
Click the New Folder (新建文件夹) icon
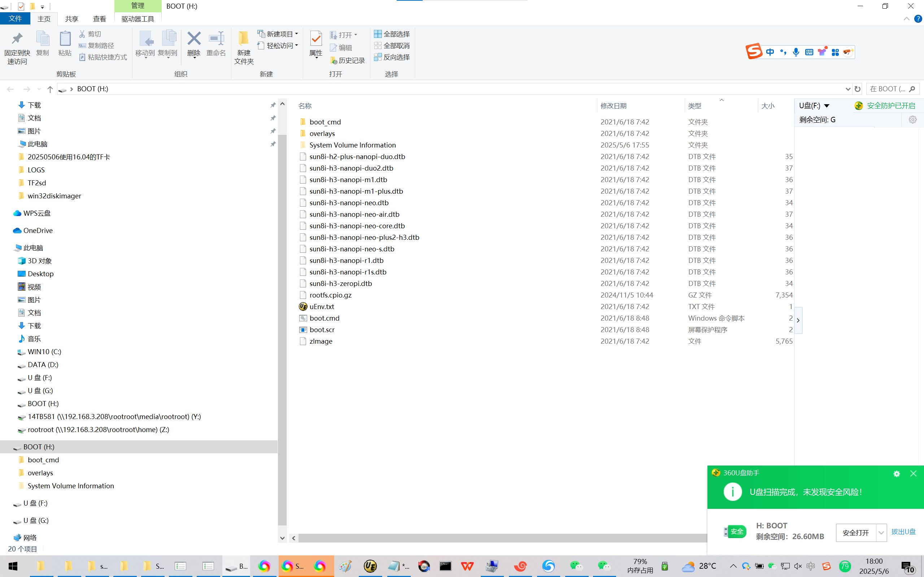244,39
